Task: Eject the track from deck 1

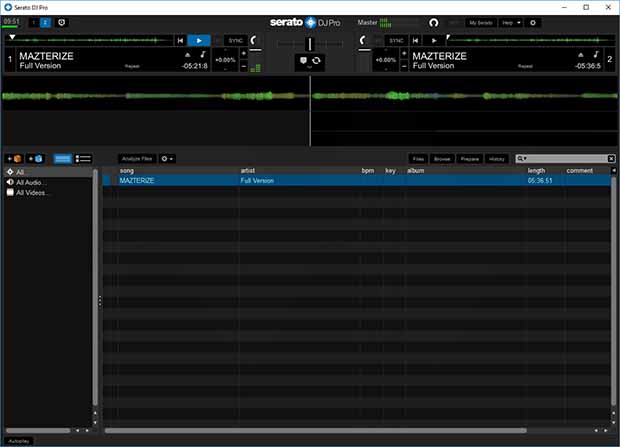Action: (x=188, y=55)
